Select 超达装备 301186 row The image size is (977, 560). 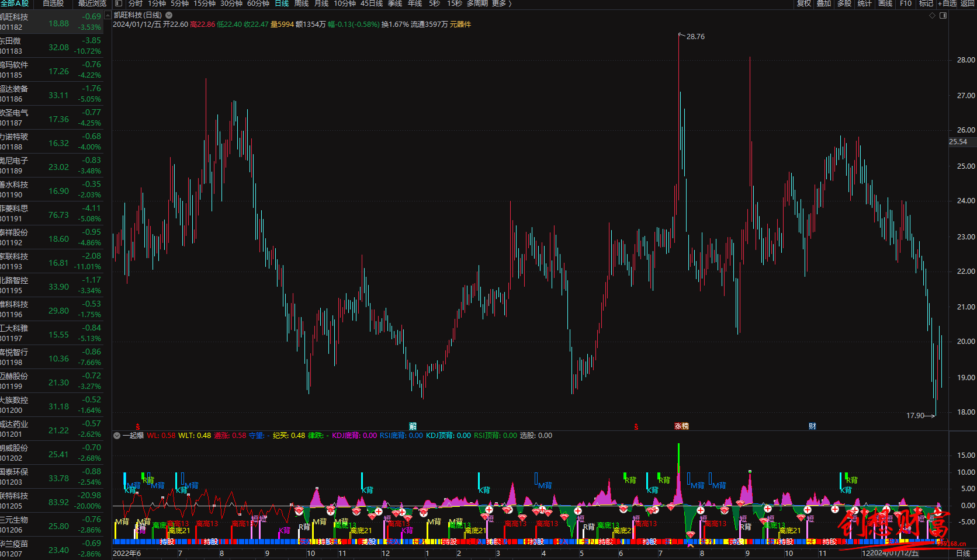[51, 94]
